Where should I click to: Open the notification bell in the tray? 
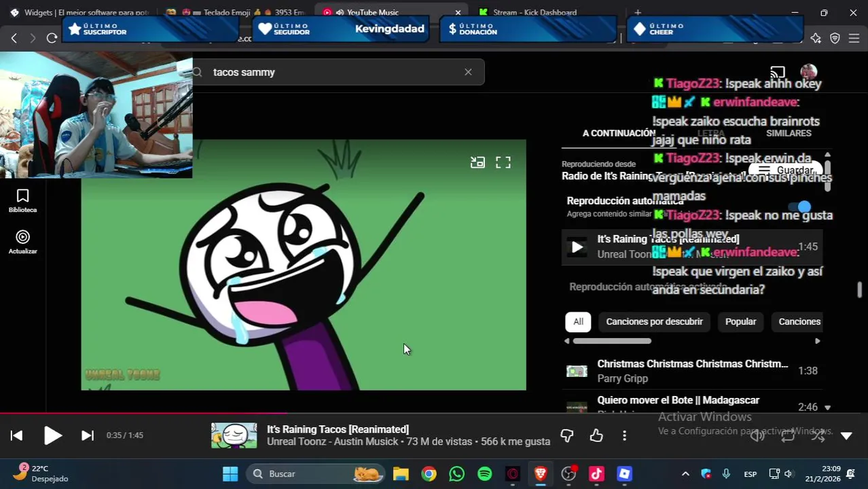850,474
